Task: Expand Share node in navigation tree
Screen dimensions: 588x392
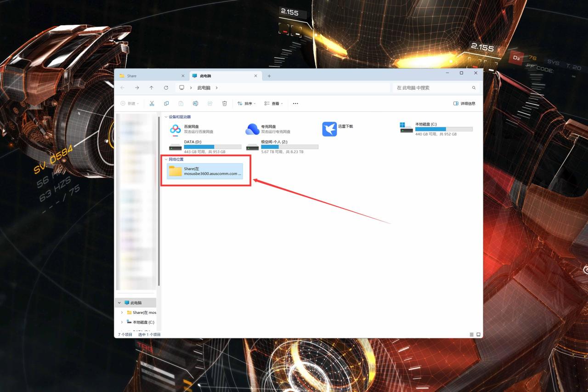Action: (x=122, y=312)
